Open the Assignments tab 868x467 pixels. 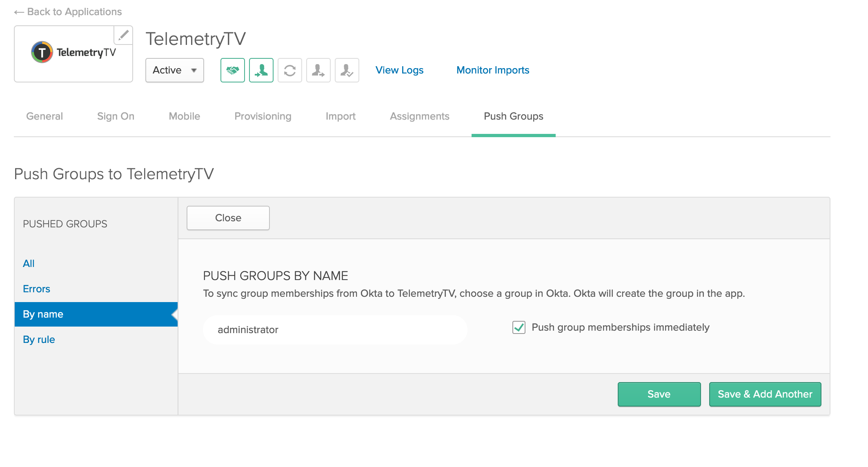pyautogui.click(x=419, y=116)
